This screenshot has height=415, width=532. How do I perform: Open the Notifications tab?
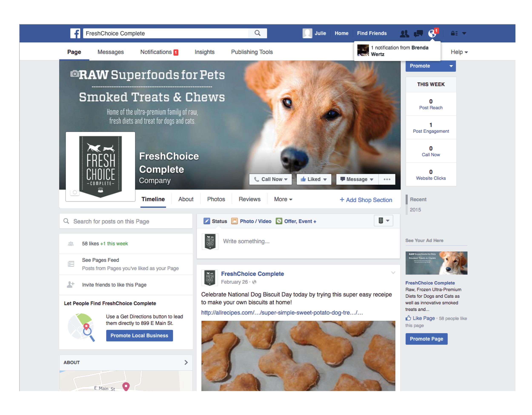159,52
